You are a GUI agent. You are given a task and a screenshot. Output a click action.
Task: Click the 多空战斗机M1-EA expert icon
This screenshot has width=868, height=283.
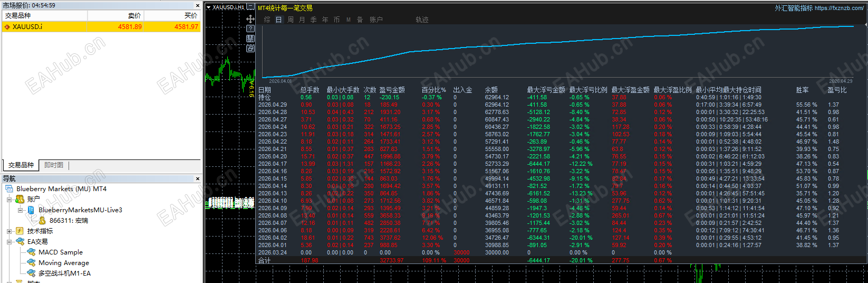[31, 273]
